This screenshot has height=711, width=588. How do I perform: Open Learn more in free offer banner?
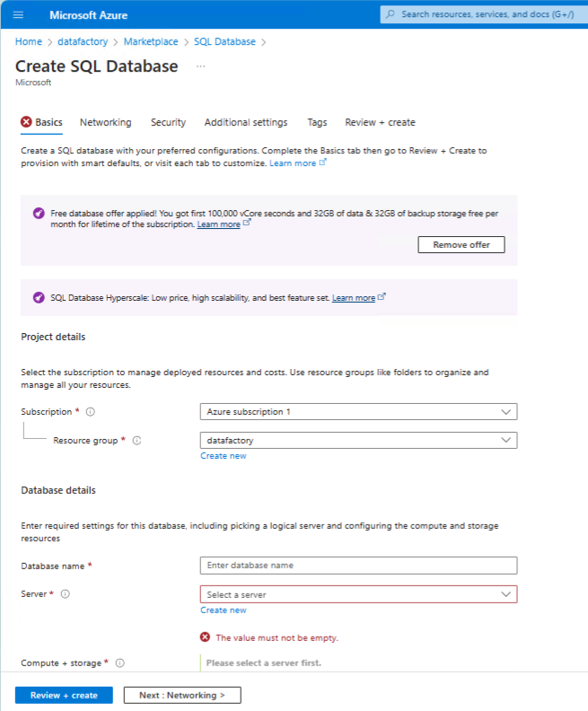coord(218,224)
